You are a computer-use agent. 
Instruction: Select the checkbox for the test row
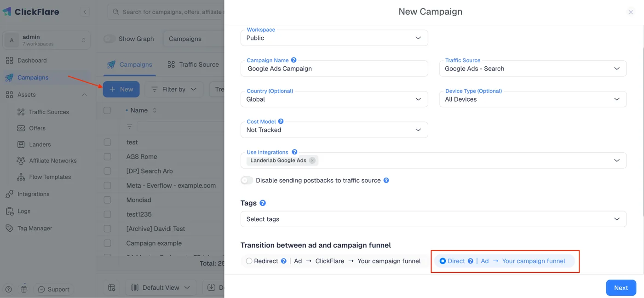pos(107,143)
